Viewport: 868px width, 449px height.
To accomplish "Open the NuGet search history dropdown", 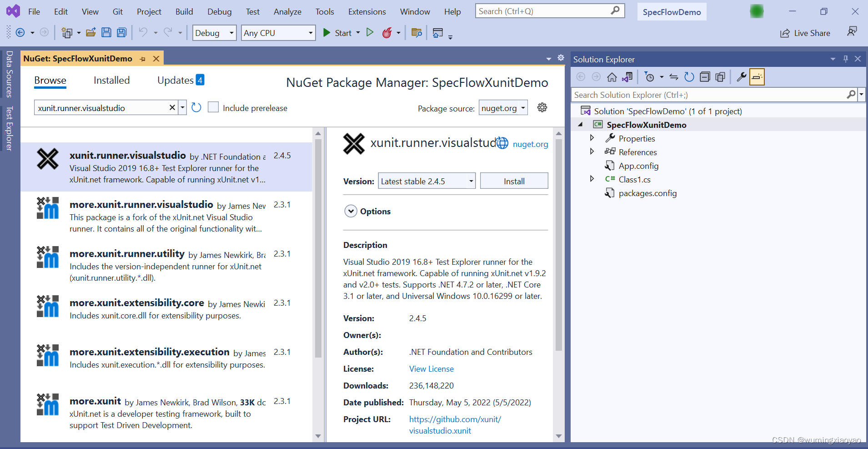I will point(182,108).
